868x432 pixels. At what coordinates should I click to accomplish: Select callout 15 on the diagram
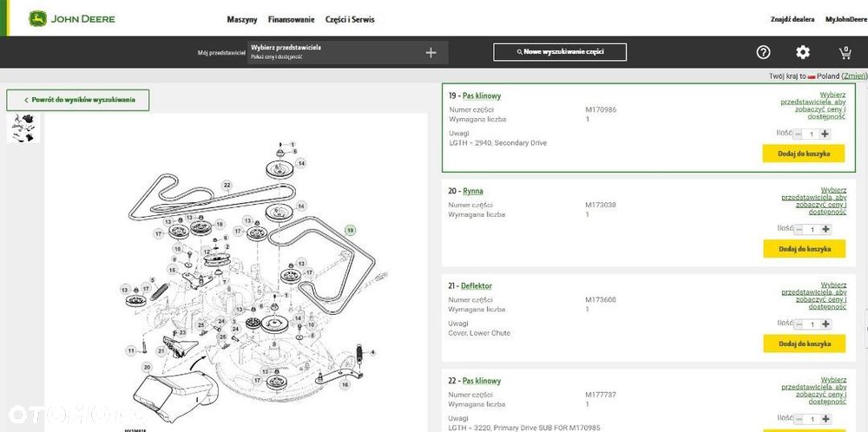(x=173, y=270)
